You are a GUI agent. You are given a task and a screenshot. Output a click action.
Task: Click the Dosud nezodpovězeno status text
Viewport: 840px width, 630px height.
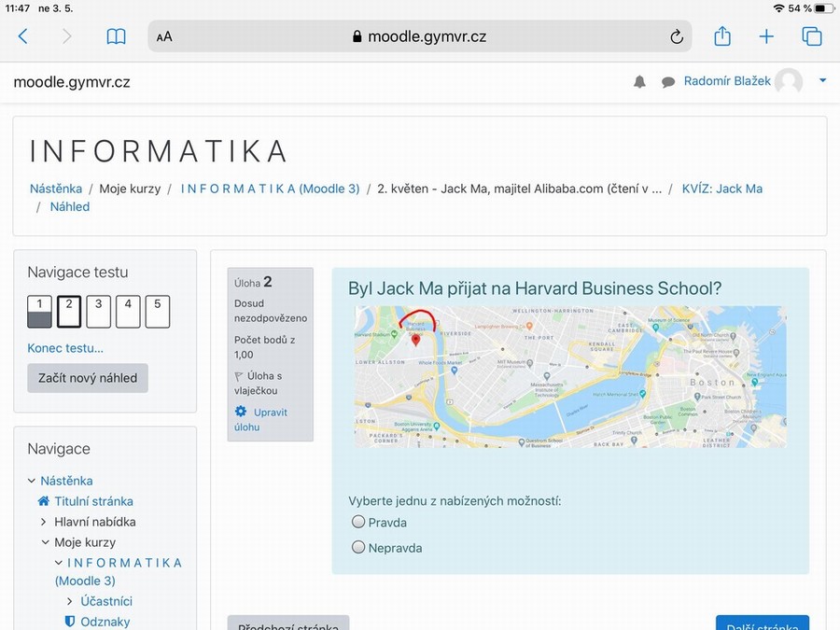271,311
